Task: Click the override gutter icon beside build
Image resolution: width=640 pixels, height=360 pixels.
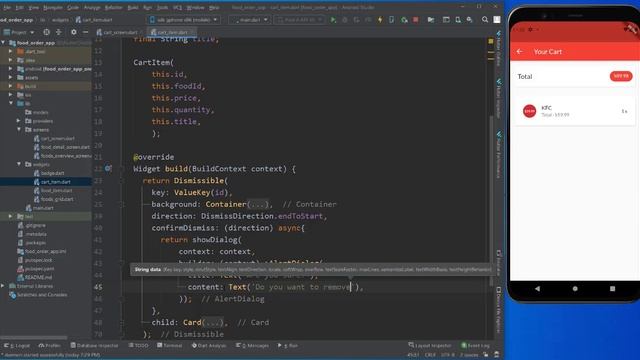Action: (x=108, y=168)
